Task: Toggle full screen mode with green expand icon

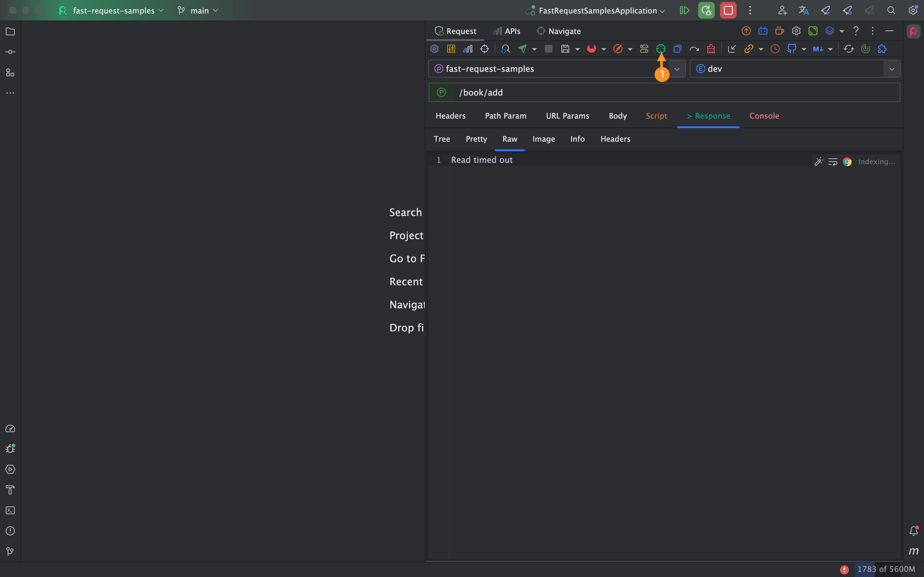Action: pos(813,31)
